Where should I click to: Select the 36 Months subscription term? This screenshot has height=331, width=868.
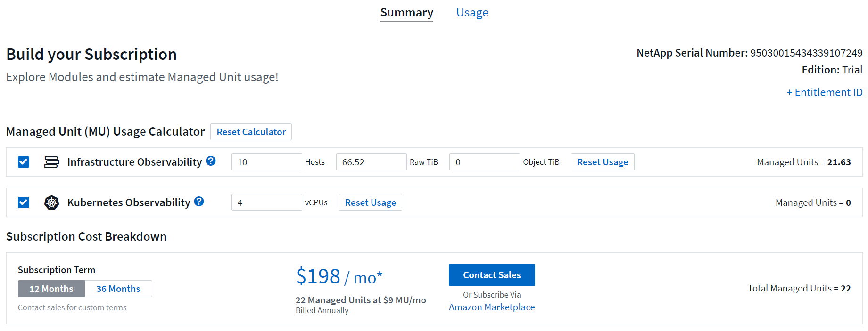[x=118, y=289]
